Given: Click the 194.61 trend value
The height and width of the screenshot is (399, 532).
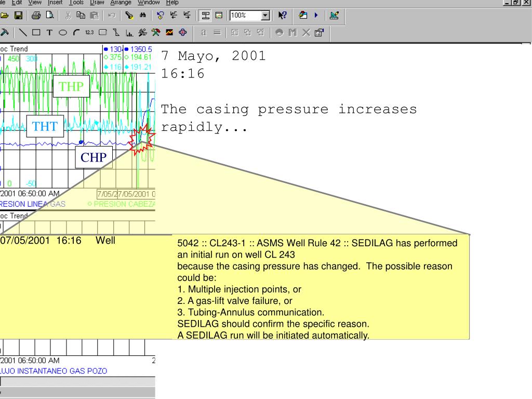Looking at the screenshot, I should [x=141, y=57].
